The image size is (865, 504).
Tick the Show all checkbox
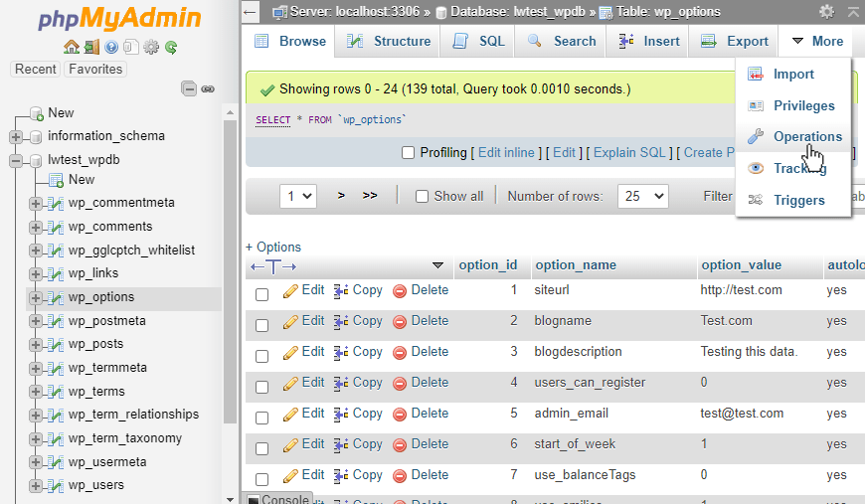(x=422, y=196)
